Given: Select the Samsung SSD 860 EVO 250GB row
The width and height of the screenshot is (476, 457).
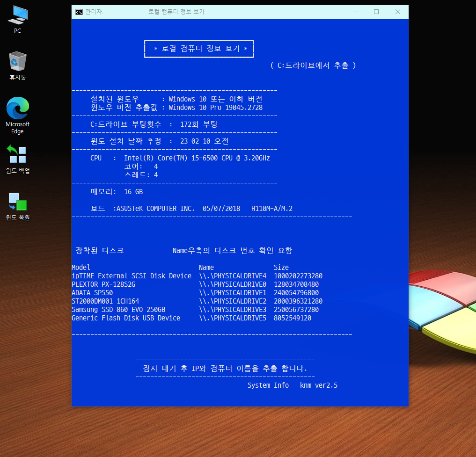Looking at the screenshot, I should pyautogui.click(x=195, y=310).
